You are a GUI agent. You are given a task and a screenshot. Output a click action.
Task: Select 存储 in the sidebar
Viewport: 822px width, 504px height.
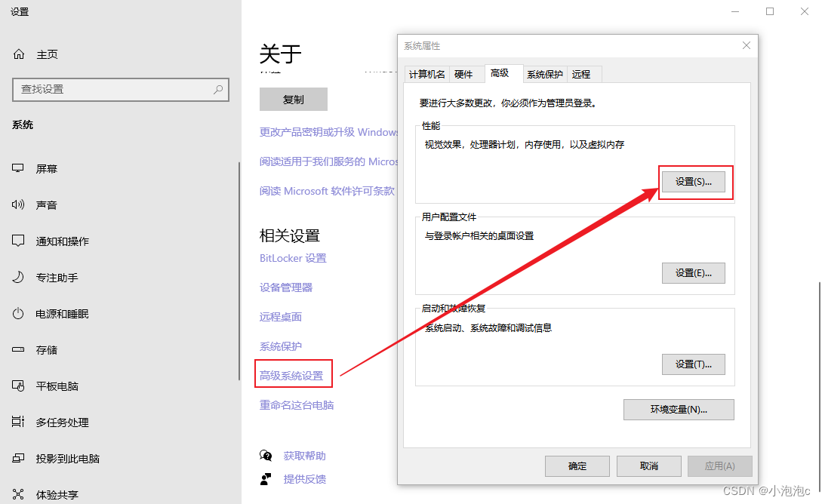click(47, 350)
